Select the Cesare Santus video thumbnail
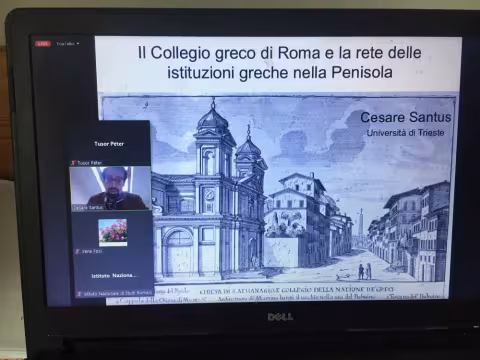The height and width of the screenshot is (360, 480). click(111, 188)
